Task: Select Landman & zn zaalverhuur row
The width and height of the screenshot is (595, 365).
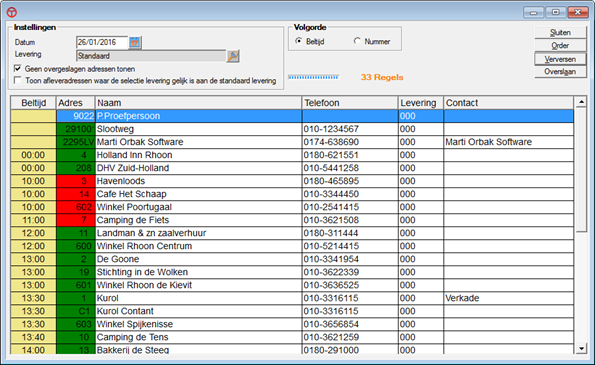Action: [292, 233]
